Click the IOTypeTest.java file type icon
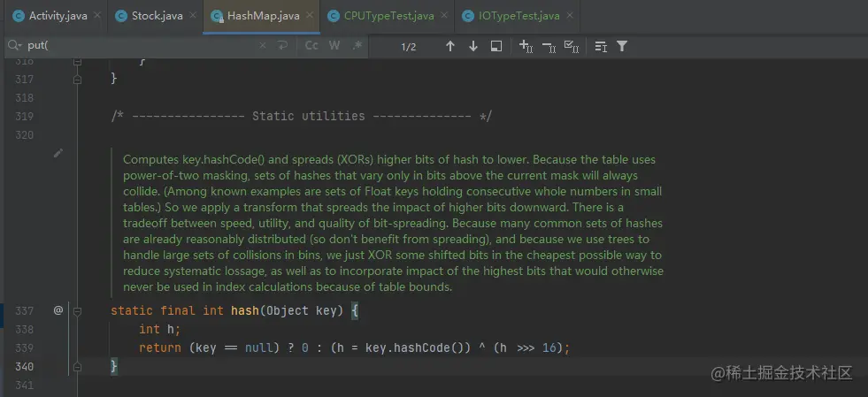Screen dimensions: 868x397 tap(468, 16)
